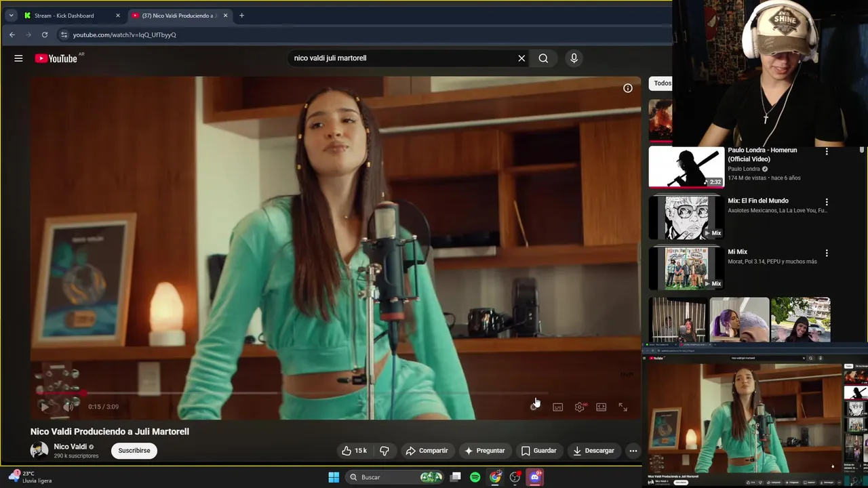Open Mix: El Fin del Mundo thumbnail
The width and height of the screenshot is (868, 488).
(x=686, y=218)
